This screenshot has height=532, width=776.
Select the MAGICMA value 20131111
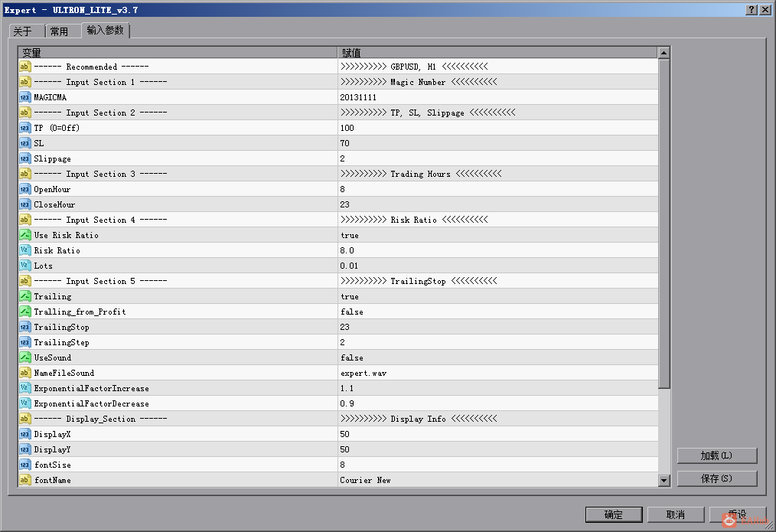[x=358, y=97]
